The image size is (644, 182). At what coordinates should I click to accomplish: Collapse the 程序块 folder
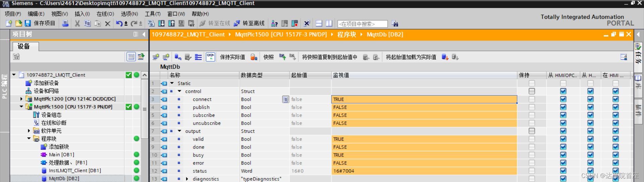(x=29, y=138)
